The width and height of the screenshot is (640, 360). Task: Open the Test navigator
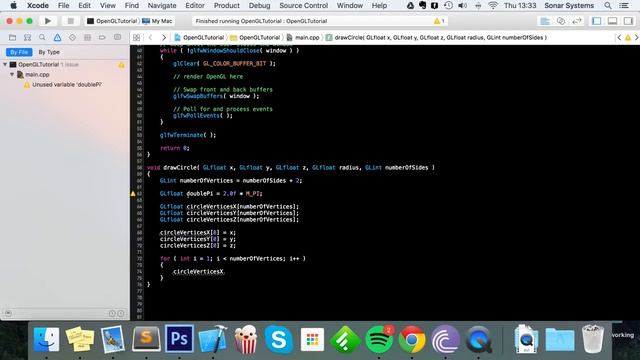click(72, 38)
